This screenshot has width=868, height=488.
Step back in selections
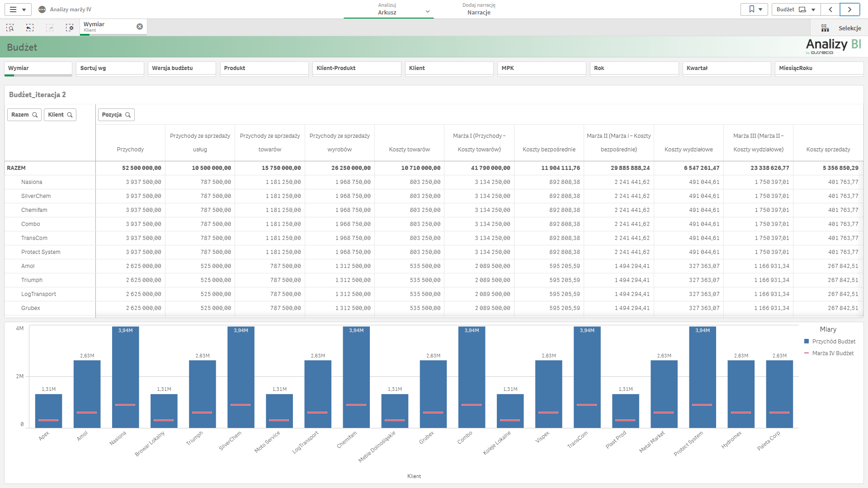[x=30, y=28]
